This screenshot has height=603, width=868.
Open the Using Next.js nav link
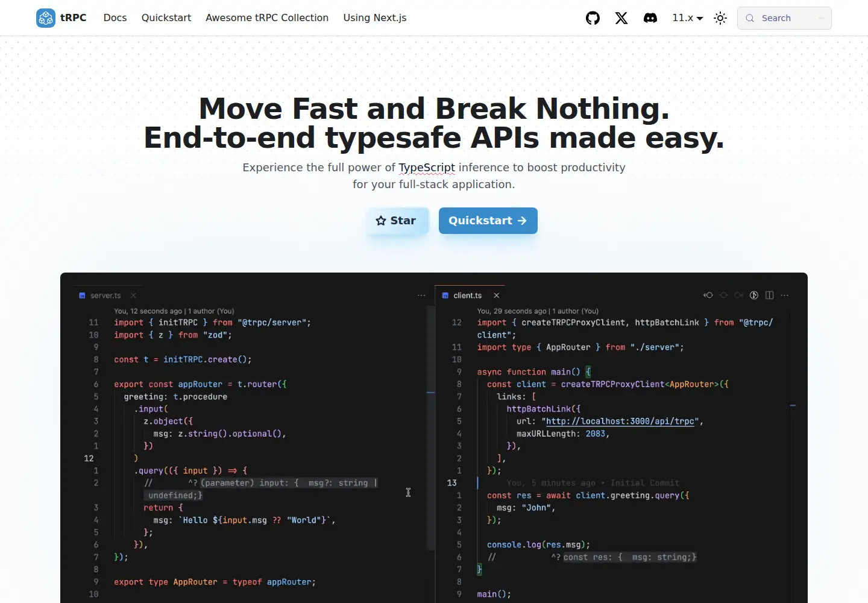[375, 18]
